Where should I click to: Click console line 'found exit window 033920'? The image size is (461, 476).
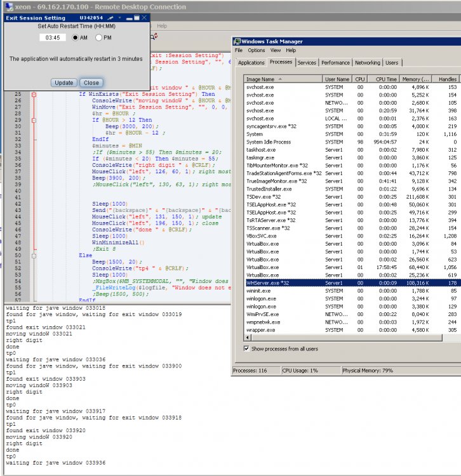pyautogui.click(x=46, y=430)
